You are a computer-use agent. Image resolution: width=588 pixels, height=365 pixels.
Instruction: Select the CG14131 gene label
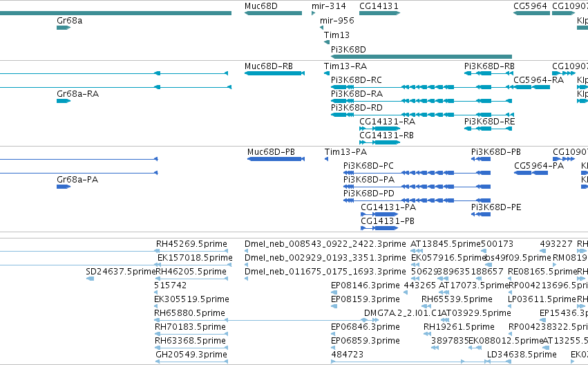coord(379,6)
